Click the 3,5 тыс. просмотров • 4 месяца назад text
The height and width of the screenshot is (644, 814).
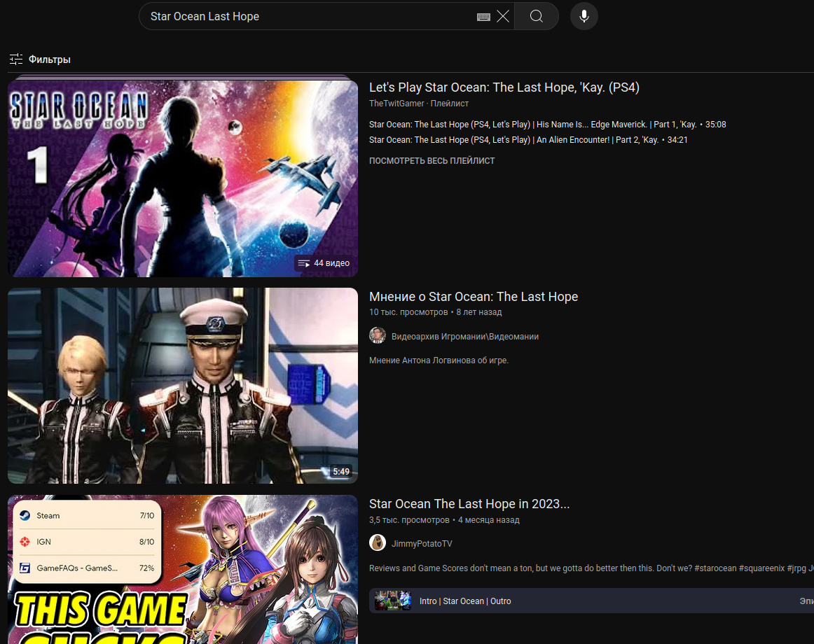click(x=444, y=520)
